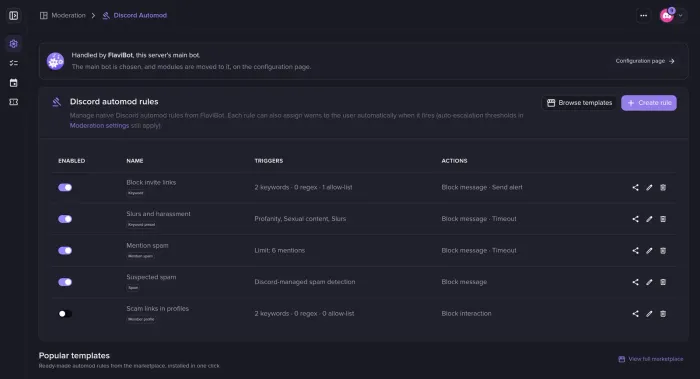Delete the Slurs and harassment rule
The width and height of the screenshot is (700, 379).
click(x=663, y=219)
